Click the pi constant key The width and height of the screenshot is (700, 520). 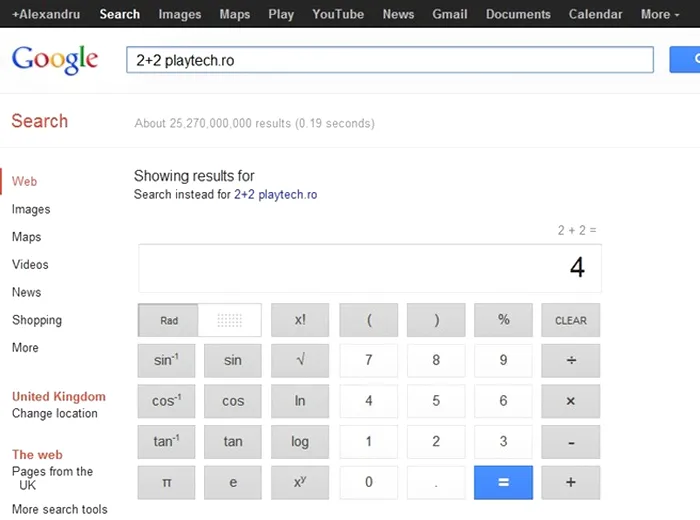167,482
